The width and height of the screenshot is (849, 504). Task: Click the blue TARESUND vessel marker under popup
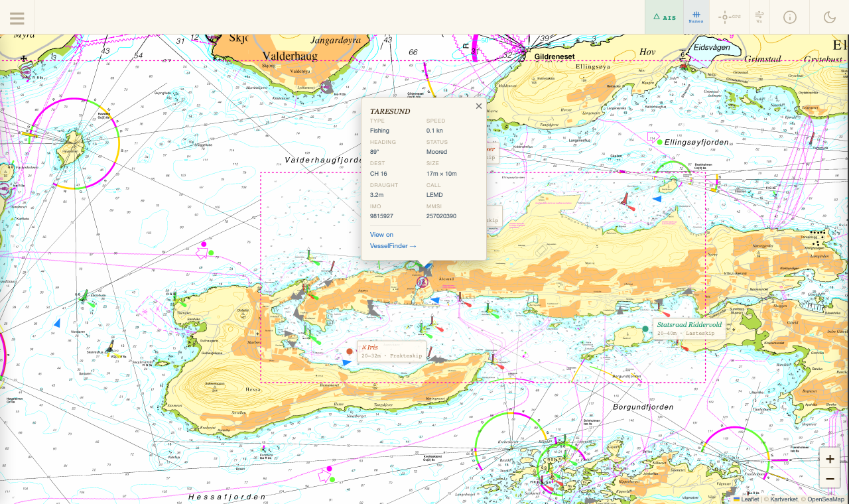pyautogui.click(x=428, y=267)
